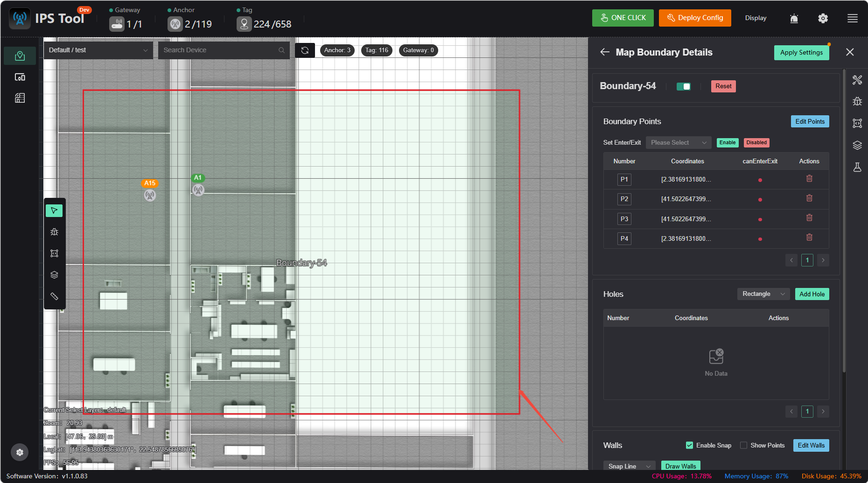Expand the Set Enter/Exit Please Select dropdown
The image size is (868, 483).
(x=679, y=142)
